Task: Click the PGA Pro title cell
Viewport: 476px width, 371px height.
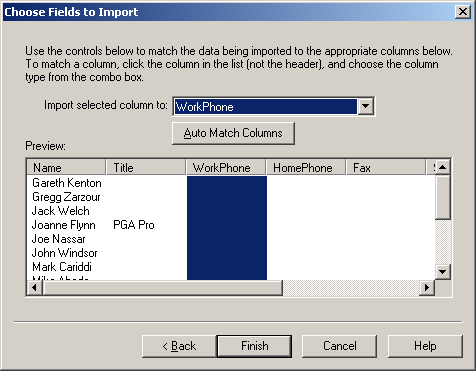Action: point(134,225)
